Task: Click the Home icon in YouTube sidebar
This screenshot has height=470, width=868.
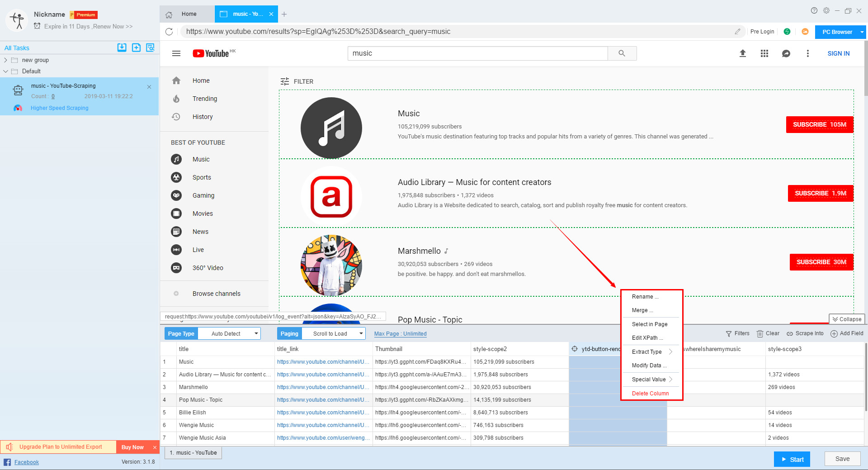Action: click(176, 81)
